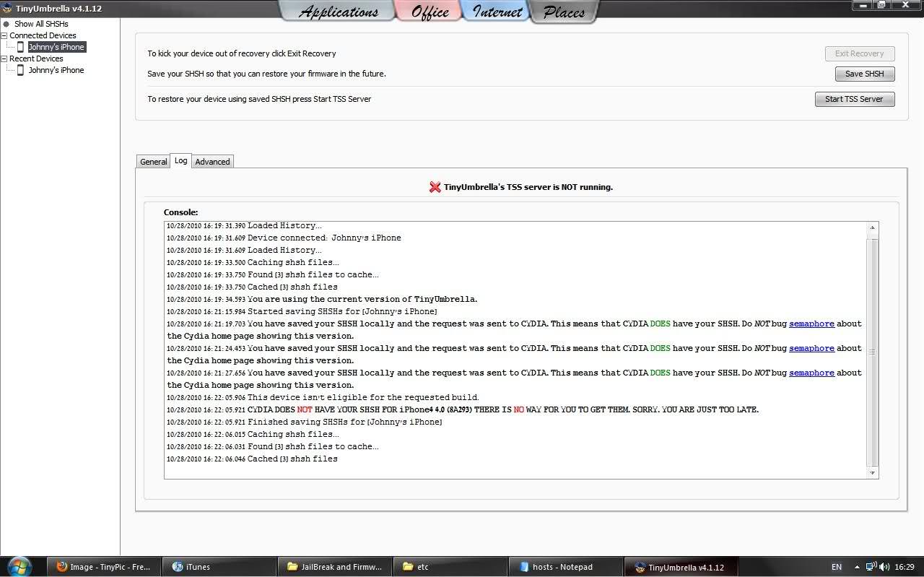Open the network icon in system tray
The image size is (924, 577).
[871, 567]
